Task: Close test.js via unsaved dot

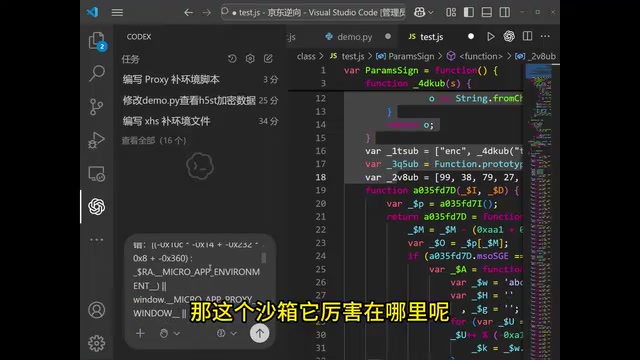Action: [x=471, y=36]
